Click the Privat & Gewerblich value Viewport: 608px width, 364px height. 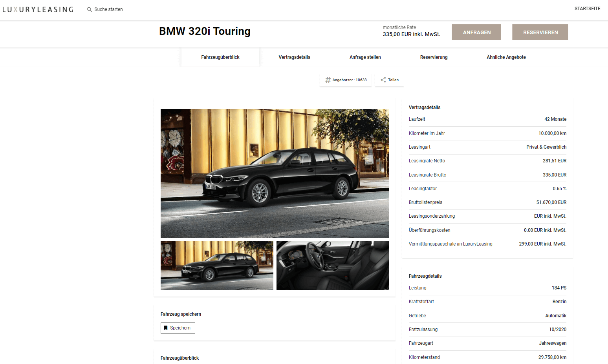(546, 147)
